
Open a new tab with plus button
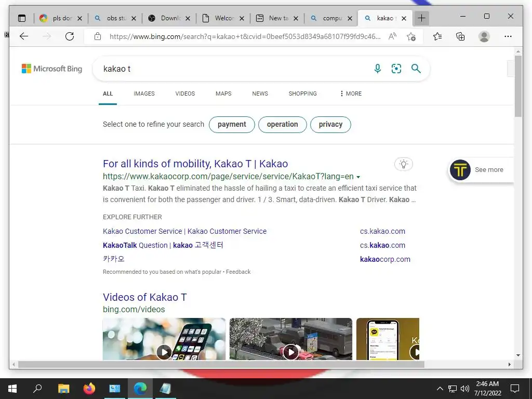(x=421, y=18)
